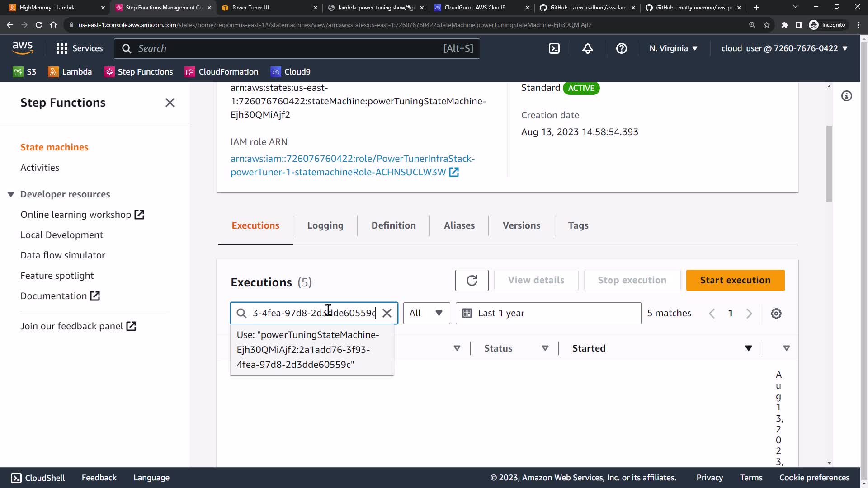Image resolution: width=868 pixels, height=488 pixels.
Task: Switch to the Definition tab
Action: pos(393,225)
